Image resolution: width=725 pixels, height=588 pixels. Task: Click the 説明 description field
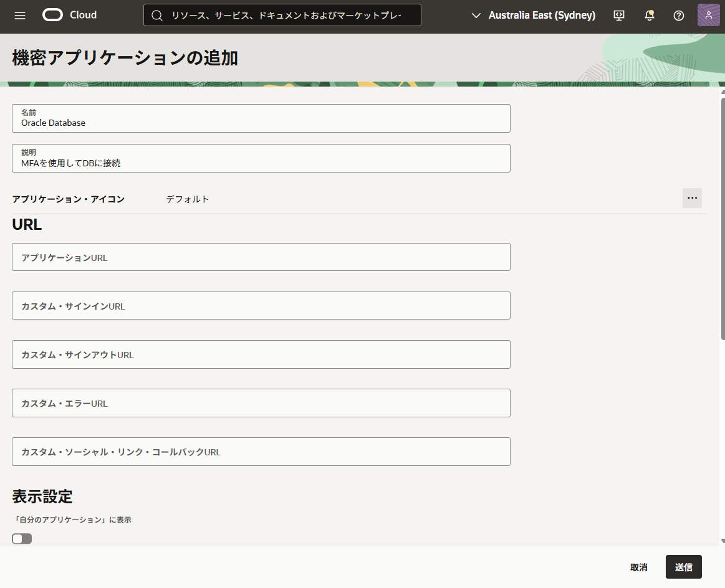point(261,158)
